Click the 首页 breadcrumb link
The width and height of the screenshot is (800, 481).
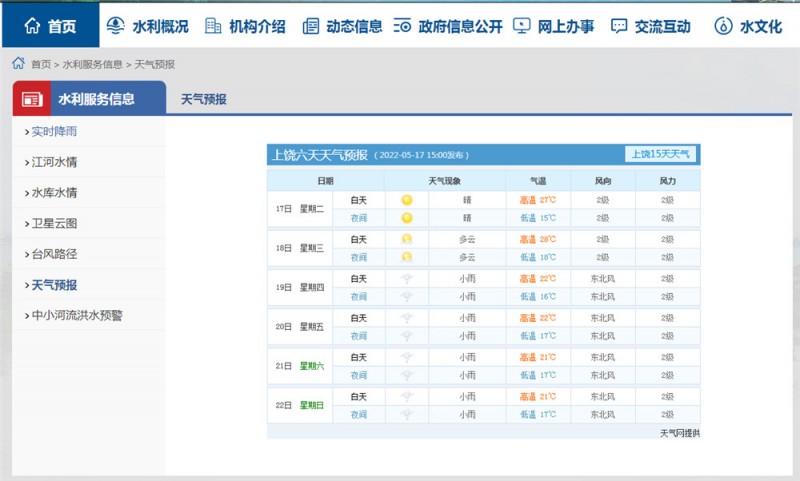click(41, 64)
